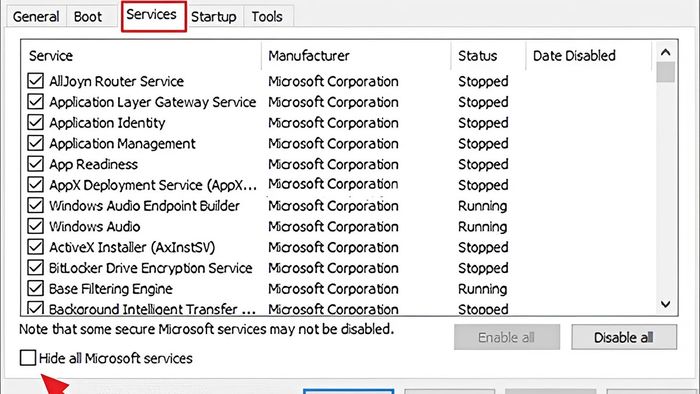Click Running status of Audio Endpoint Builder
Viewport: 700px width, 394px height.
pyautogui.click(x=483, y=206)
